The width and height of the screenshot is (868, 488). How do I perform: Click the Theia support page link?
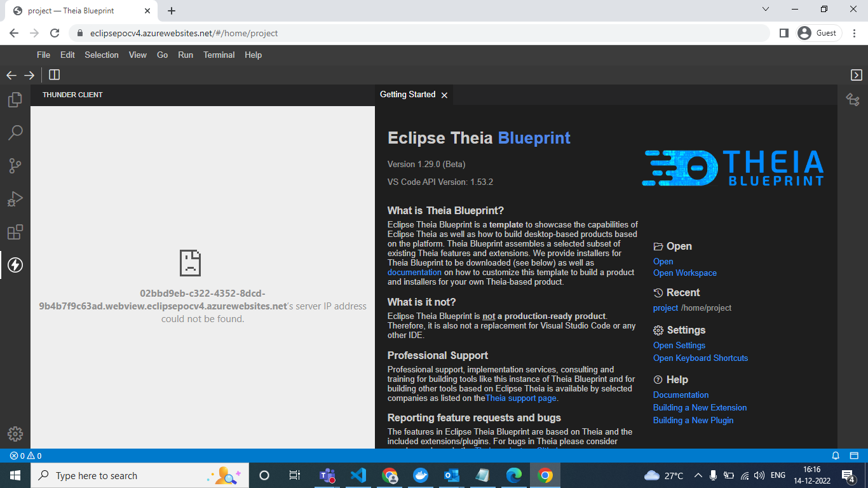click(x=520, y=398)
